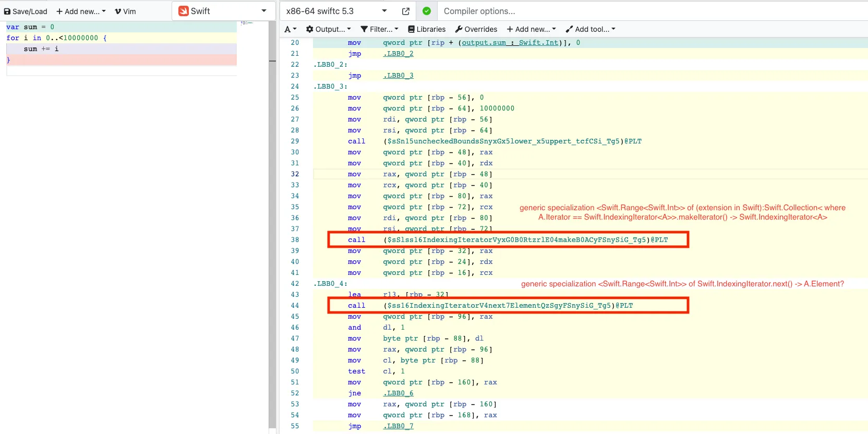Open the compiler pane Add new... menu

point(532,29)
